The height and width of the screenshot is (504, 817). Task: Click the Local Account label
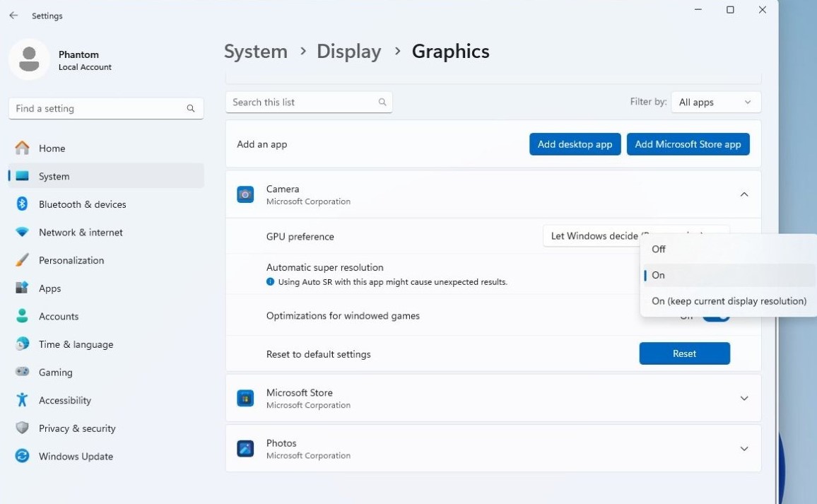(x=85, y=67)
